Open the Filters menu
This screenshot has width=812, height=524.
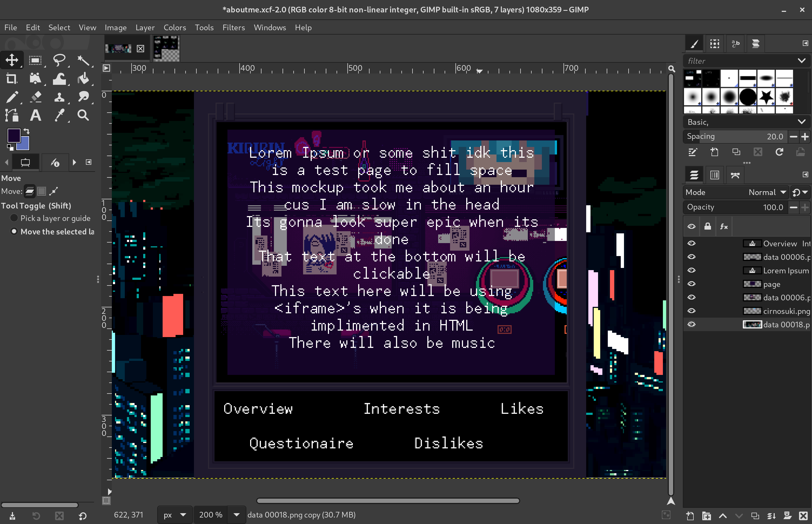point(233,28)
